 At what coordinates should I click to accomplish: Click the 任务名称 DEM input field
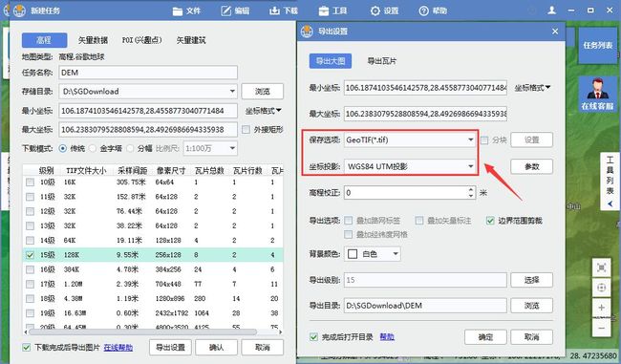click(148, 73)
